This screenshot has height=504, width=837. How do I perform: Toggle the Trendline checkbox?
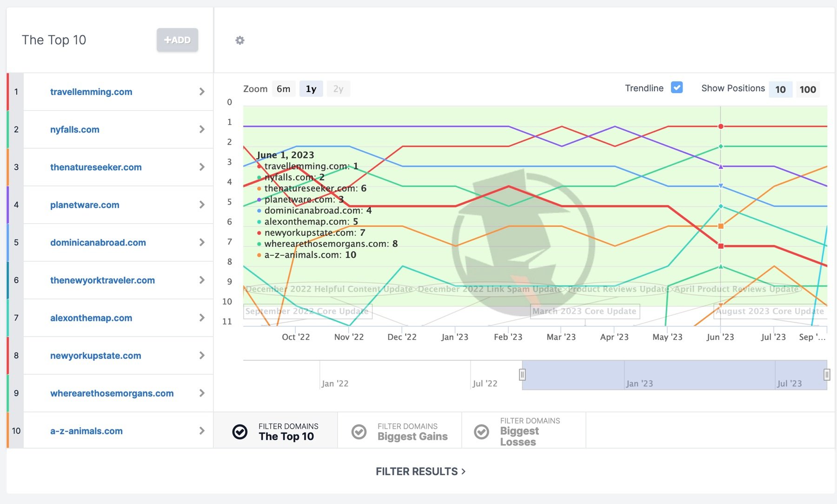(677, 87)
